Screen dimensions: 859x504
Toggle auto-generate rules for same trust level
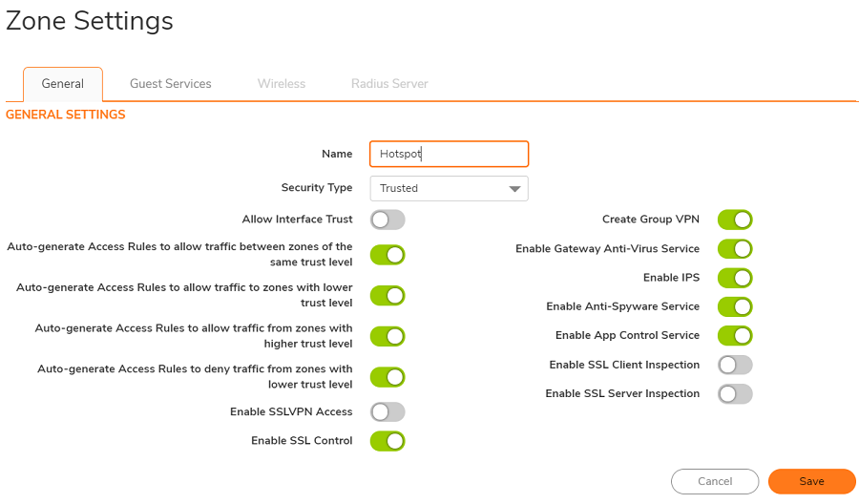[x=388, y=255]
